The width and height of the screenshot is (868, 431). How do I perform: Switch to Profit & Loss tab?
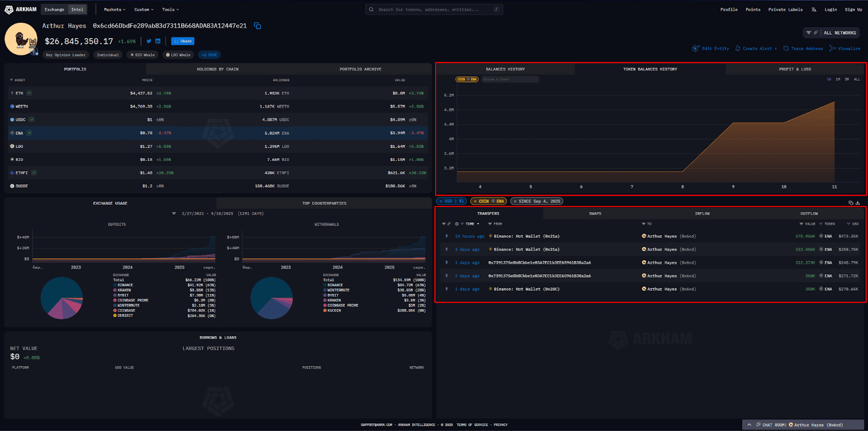(x=795, y=69)
